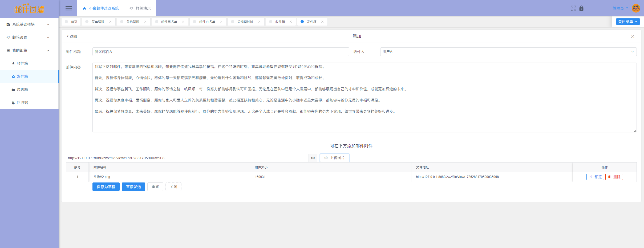Image resolution: width=644 pixels, height=248 pixels.
Task: Click the attachment size 169931 cell
Action: tap(330, 177)
